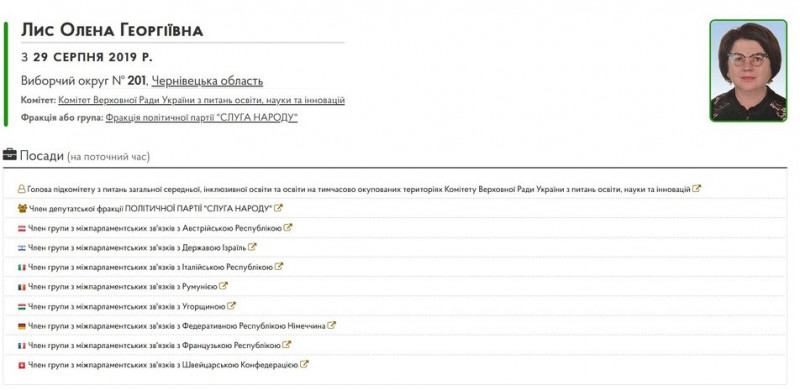
Task: Open external link icon after Італійською Республікою
Action: [x=279, y=266]
